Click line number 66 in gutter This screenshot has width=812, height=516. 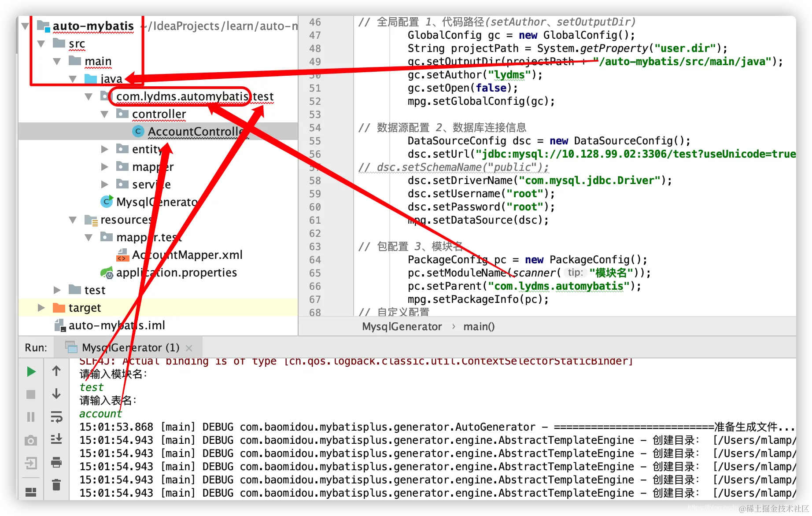tap(315, 286)
